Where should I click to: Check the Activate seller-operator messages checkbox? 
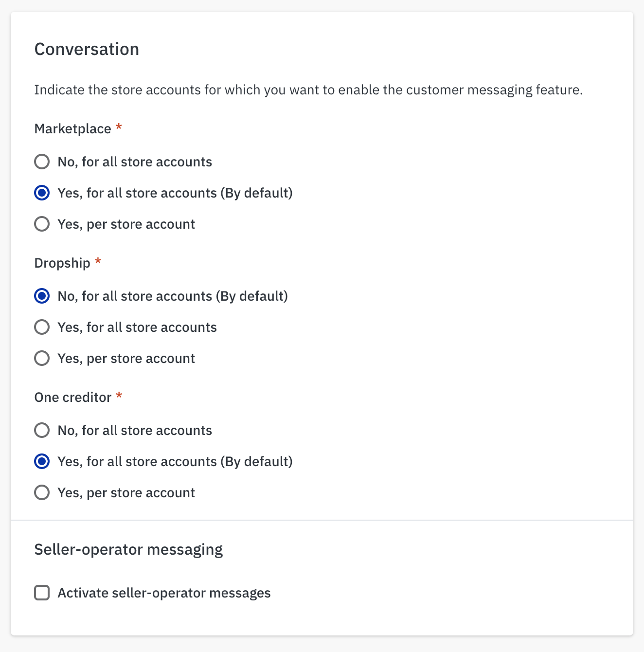[x=42, y=593]
